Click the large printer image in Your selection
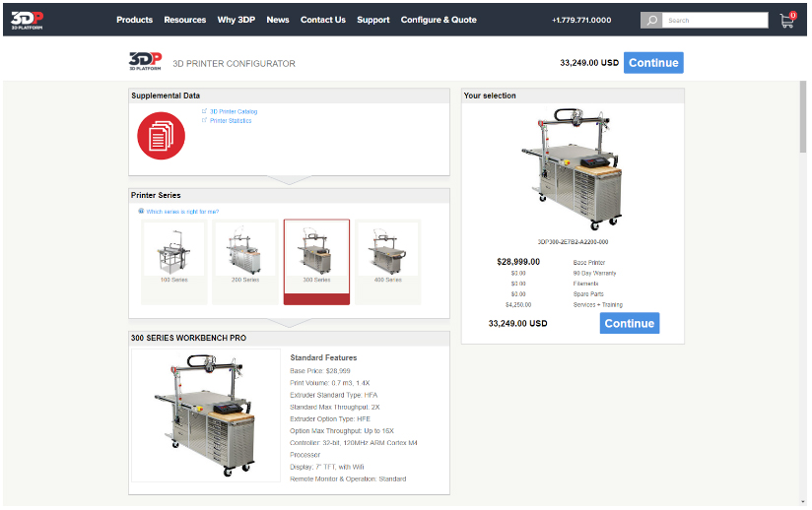 pyautogui.click(x=573, y=168)
